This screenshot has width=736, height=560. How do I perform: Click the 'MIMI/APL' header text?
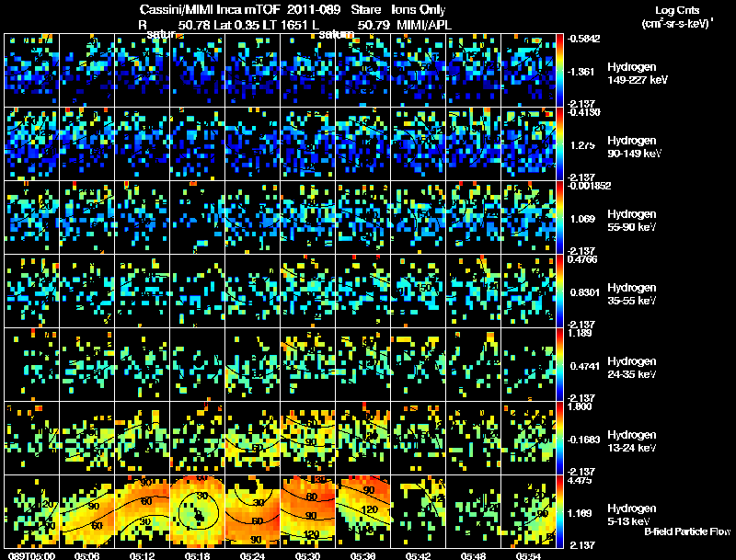pos(424,26)
